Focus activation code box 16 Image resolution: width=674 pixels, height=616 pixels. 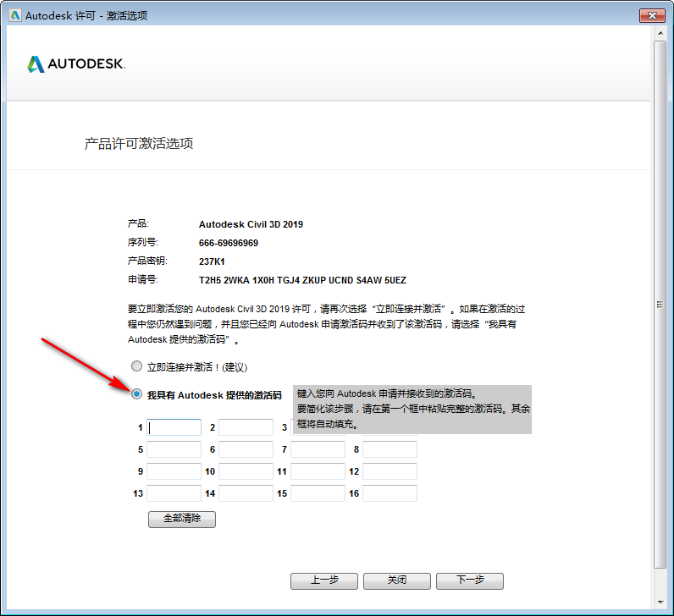(x=389, y=493)
